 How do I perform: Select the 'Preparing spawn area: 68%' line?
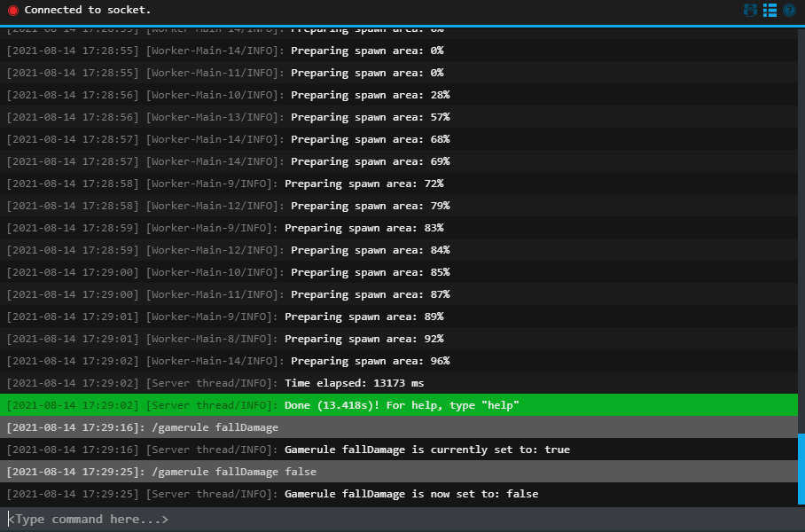[x=399, y=139]
